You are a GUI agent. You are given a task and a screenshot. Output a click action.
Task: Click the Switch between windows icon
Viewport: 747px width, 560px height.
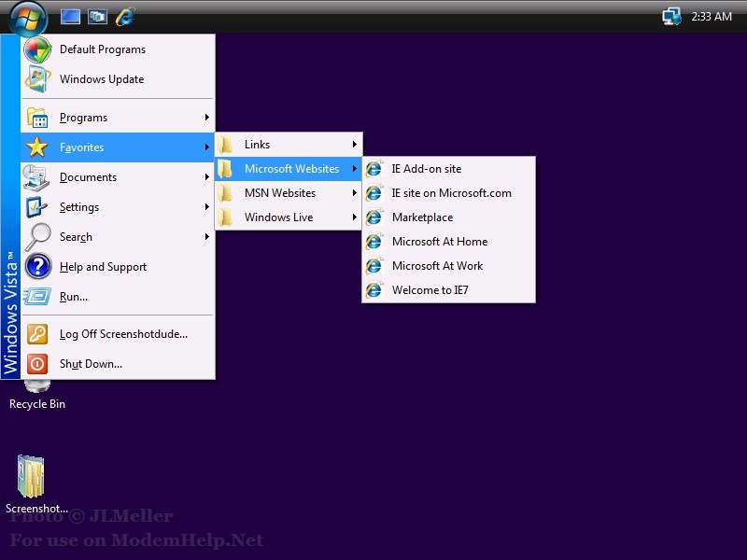tap(98, 17)
